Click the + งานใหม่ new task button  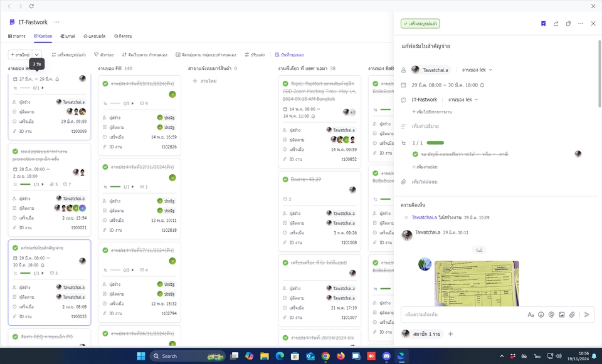(20, 55)
